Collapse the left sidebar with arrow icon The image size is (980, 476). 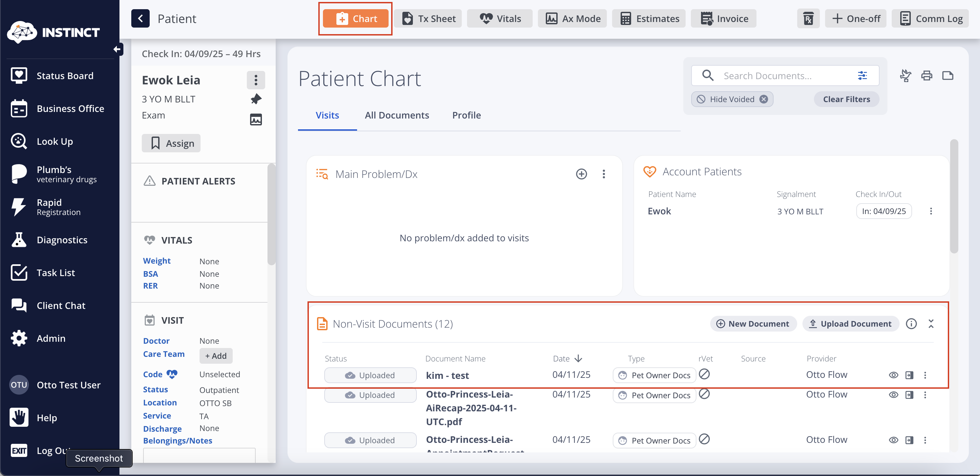(117, 49)
